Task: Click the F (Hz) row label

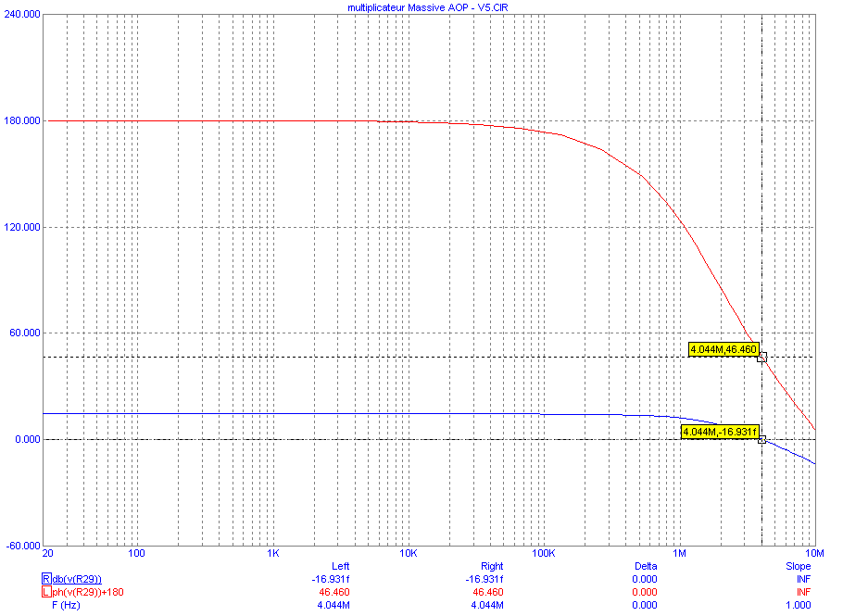Action: pos(66,605)
